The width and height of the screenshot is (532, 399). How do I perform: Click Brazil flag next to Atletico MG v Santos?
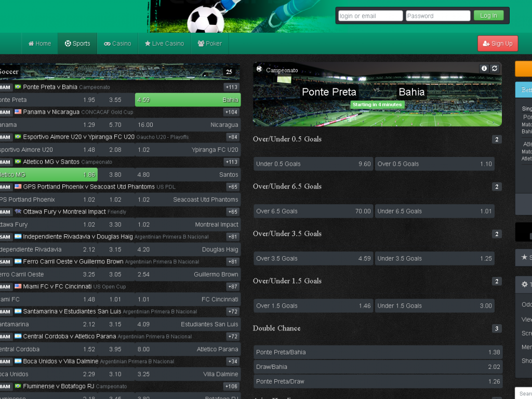coord(18,162)
